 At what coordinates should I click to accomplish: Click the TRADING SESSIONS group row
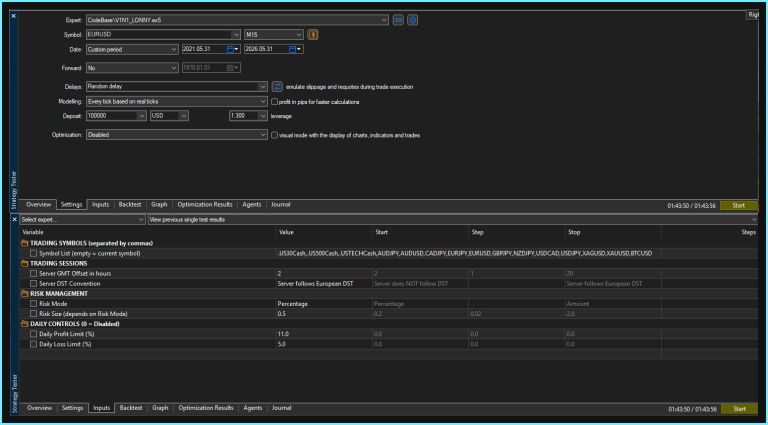(389, 263)
